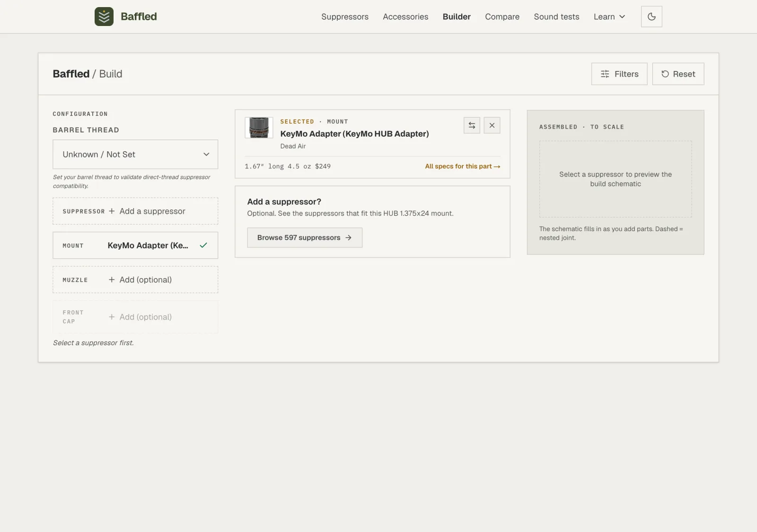
Task: Add a suppressor in the configuration slot
Action: 135,211
